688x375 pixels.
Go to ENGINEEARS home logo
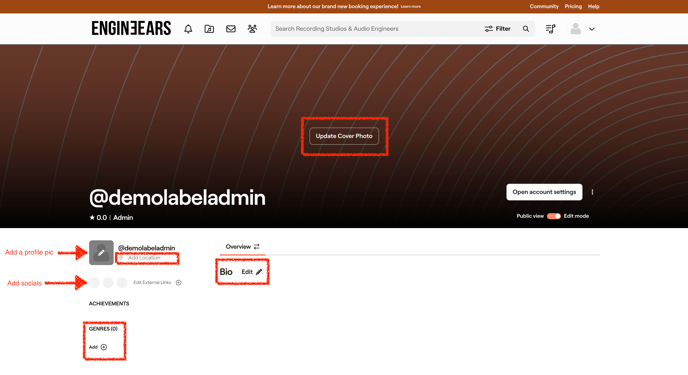click(131, 29)
